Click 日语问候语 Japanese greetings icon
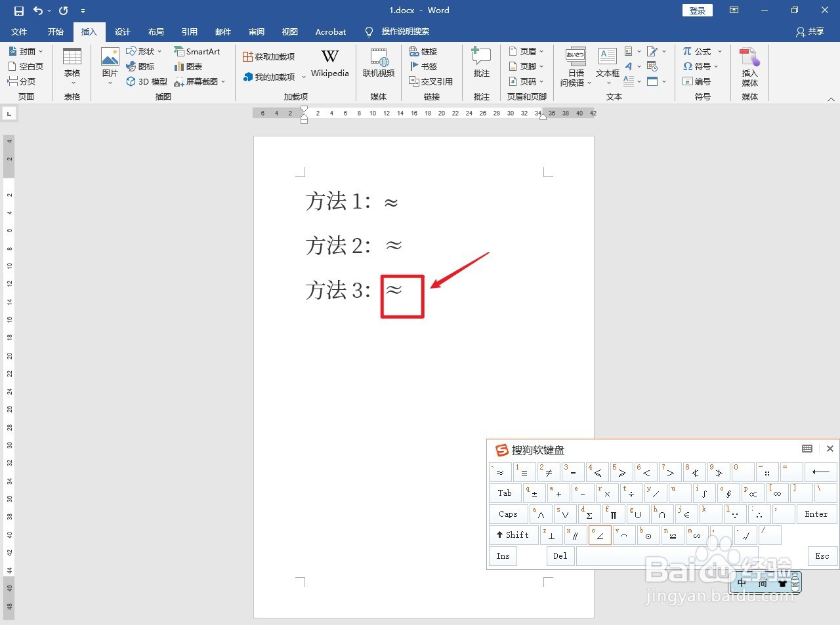840x625 pixels. [x=576, y=66]
